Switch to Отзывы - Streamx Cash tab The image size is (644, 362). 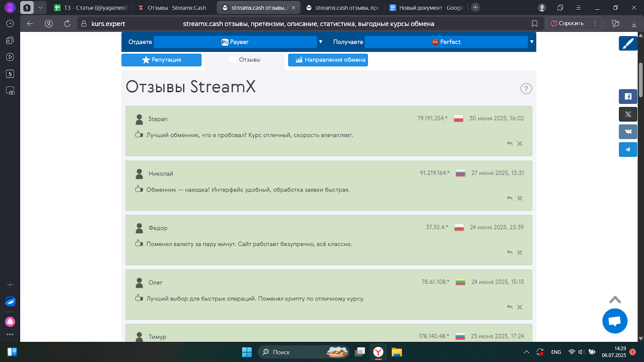172,8
